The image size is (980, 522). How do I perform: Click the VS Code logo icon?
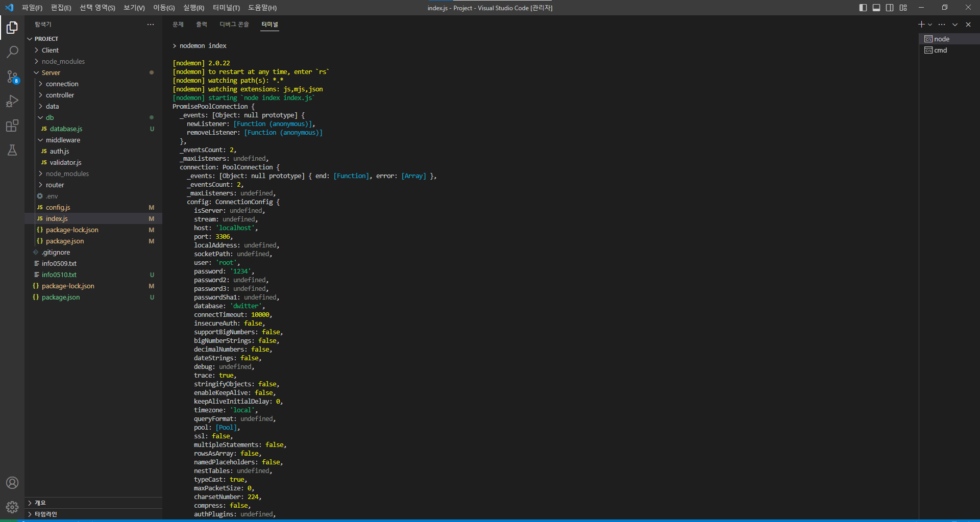coord(9,8)
